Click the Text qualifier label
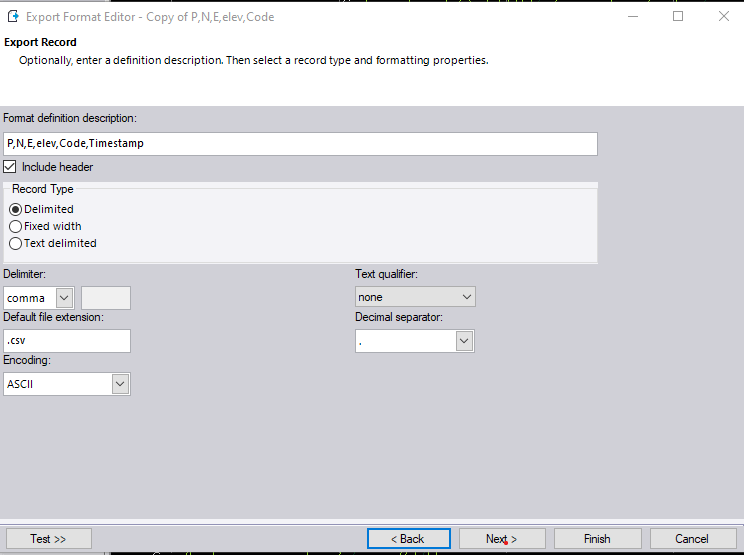 [387, 274]
